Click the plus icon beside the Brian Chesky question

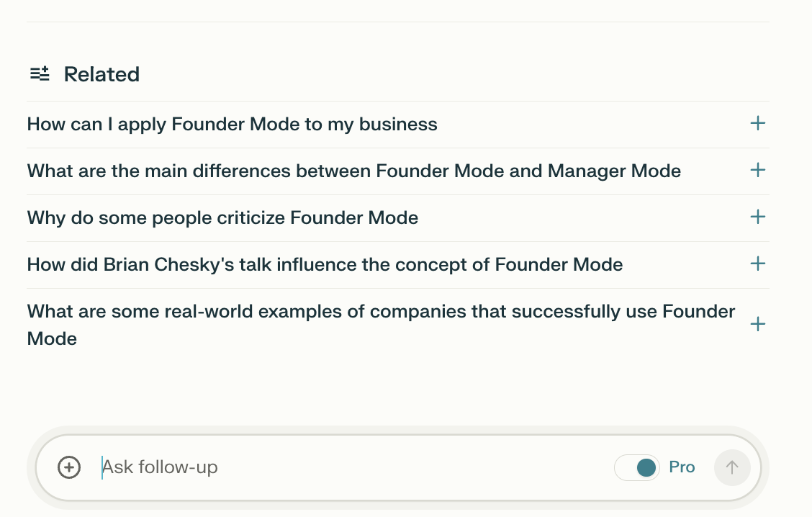pos(757,264)
